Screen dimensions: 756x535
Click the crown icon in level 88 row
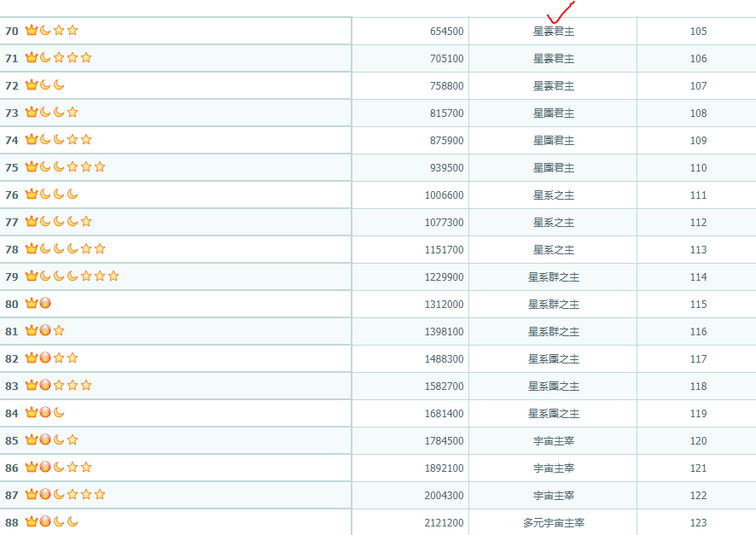(x=32, y=522)
